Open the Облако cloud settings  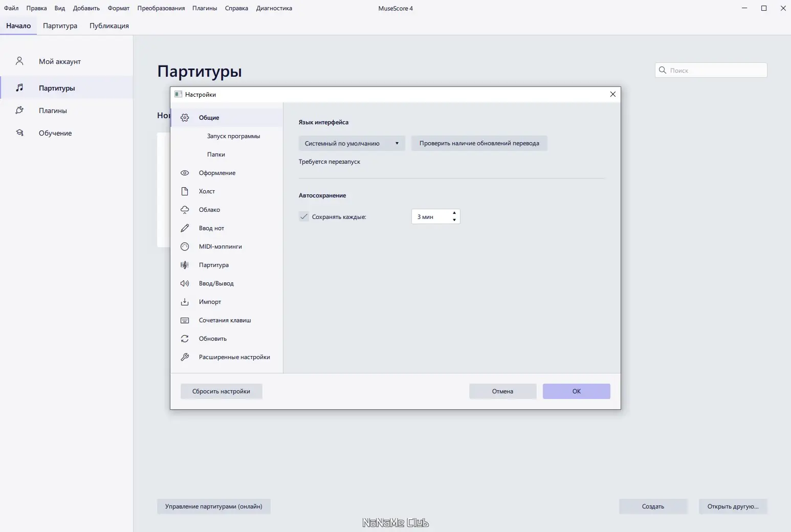(209, 210)
